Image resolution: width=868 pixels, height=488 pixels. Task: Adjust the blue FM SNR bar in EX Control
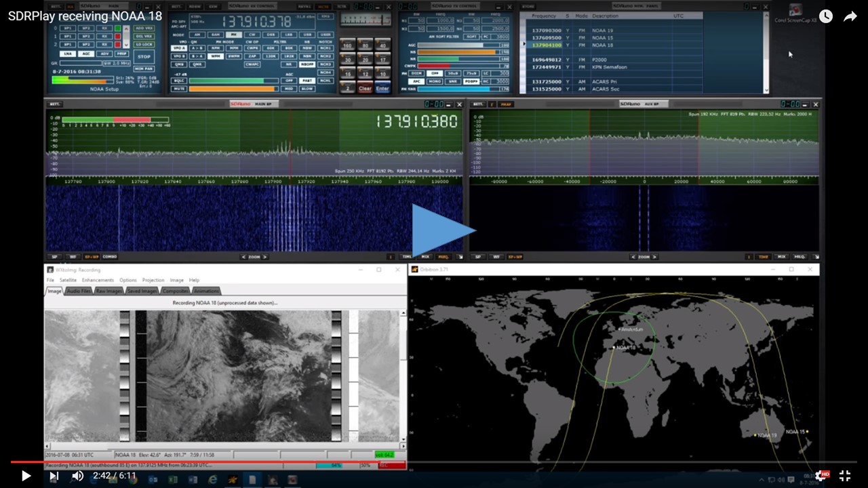(x=459, y=89)
